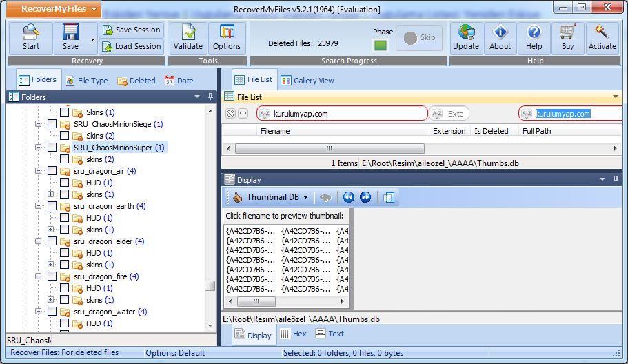Open the Validate tool
This screenshot has height=364, width=628.
pyautogui.click(x=188, y=38)
